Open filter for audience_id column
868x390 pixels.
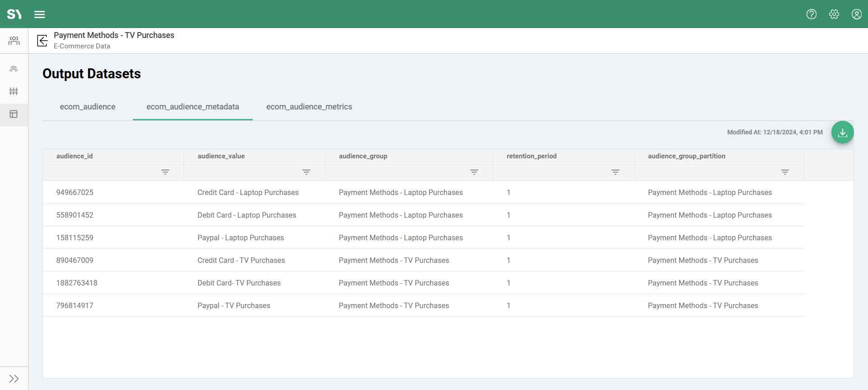click(x=165, y=172)
